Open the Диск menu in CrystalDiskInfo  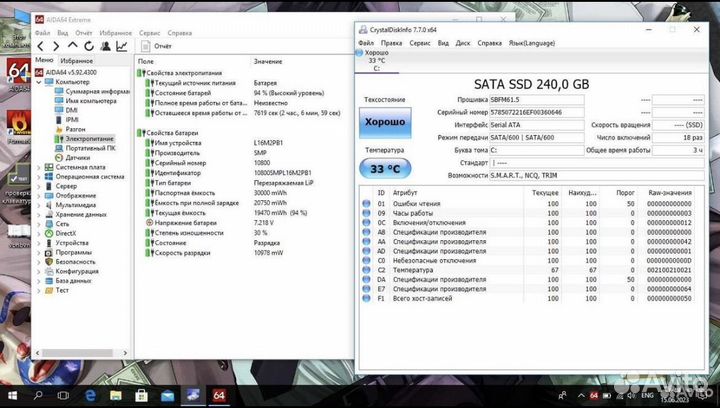click(x=463, y=43)
